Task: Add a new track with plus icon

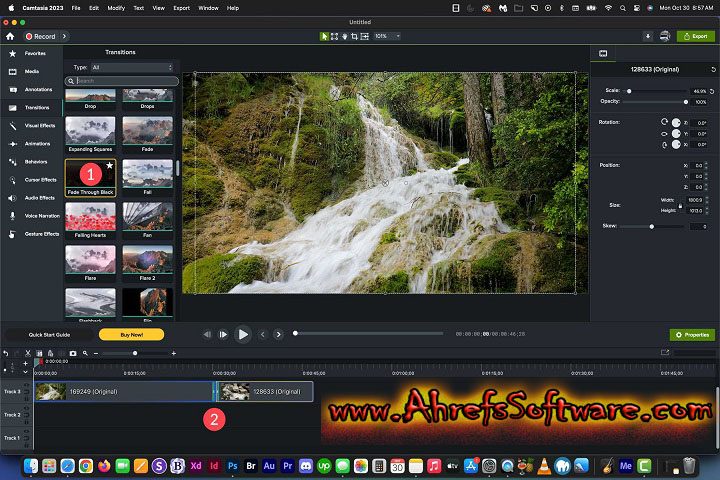Action: pyautogui.click(x=25, y=363)
